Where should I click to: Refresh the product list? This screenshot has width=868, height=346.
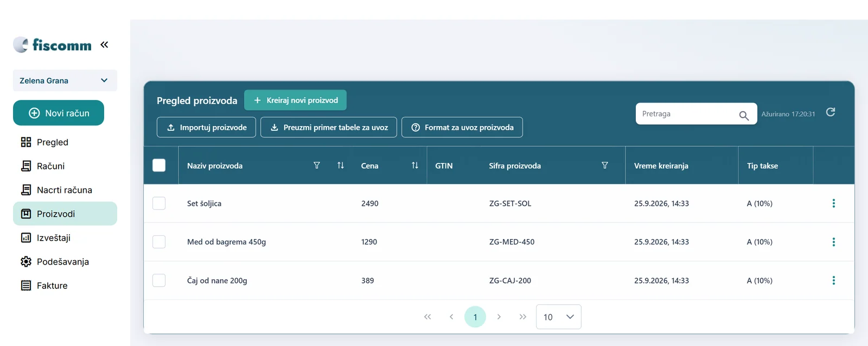tap(830, 112)
